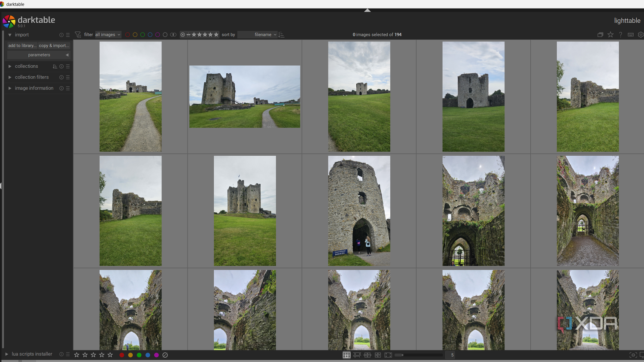Open the sort by 'filename' dropdown

click(258, 35)
